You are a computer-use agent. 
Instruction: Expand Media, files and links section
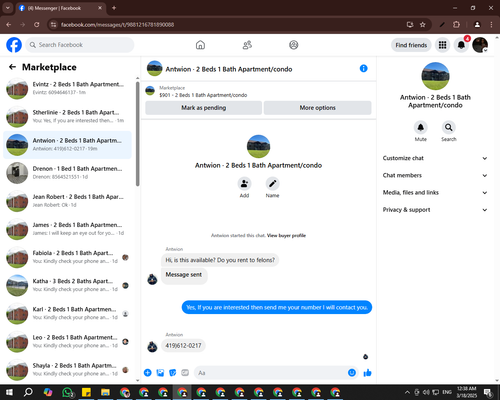435,192
